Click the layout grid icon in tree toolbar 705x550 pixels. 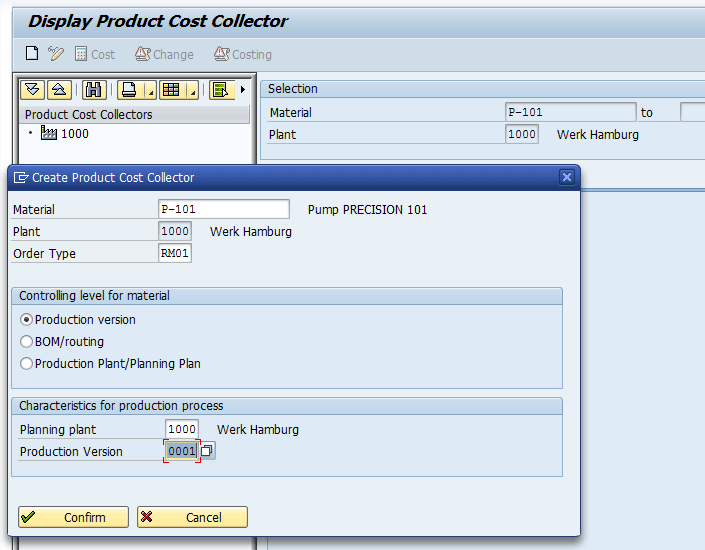[x=171, y=90]
